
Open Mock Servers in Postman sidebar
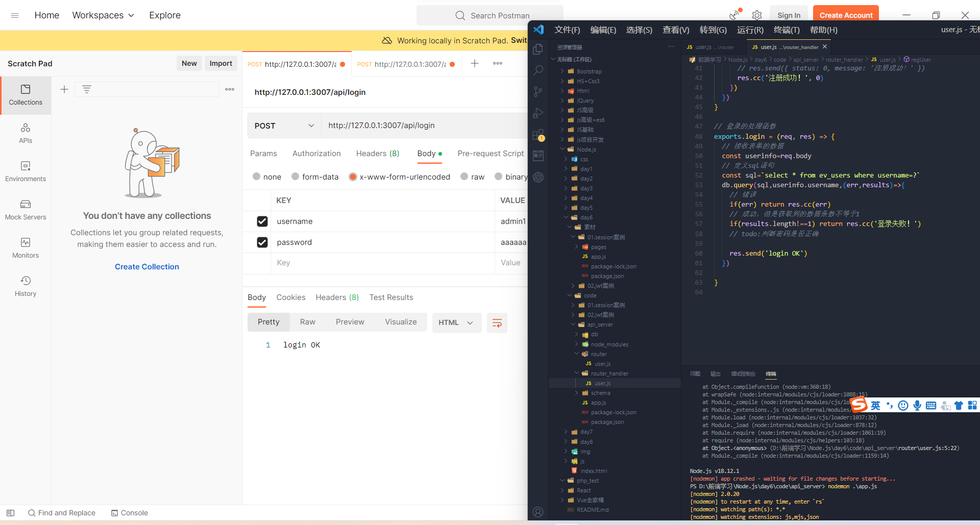point(26,210)
